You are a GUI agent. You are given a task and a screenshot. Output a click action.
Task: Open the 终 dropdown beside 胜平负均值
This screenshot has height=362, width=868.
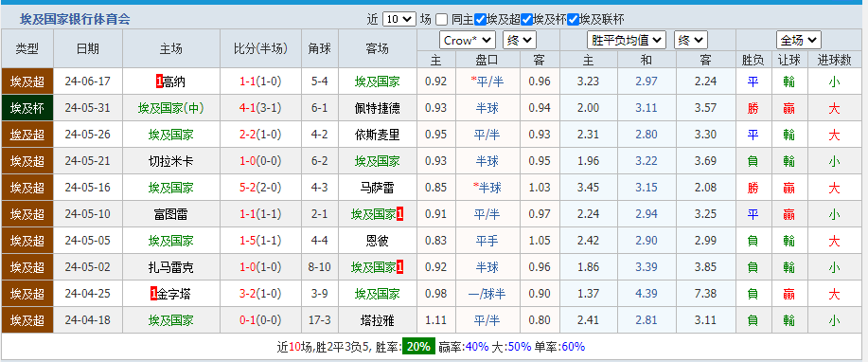pyautogui.click(x=690, y=40)
